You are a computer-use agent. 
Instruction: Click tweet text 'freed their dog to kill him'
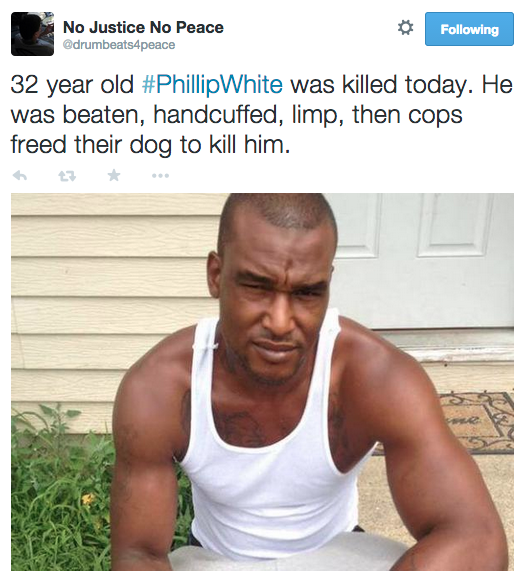[150, 144]
